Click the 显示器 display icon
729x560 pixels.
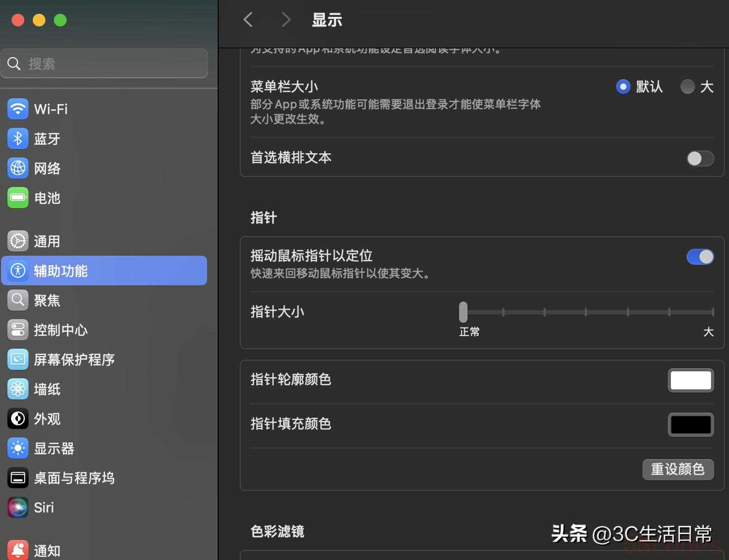click(x=18, y=448)
